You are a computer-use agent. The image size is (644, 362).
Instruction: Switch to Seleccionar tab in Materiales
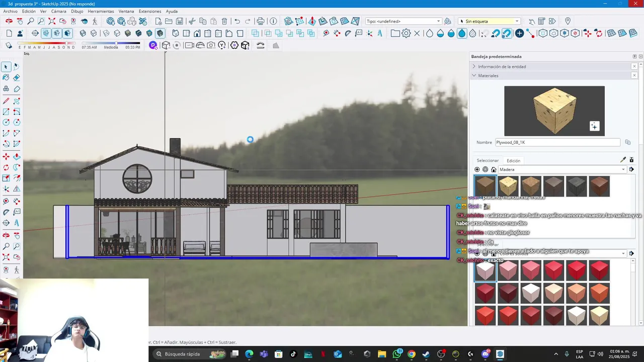point(488,160)
